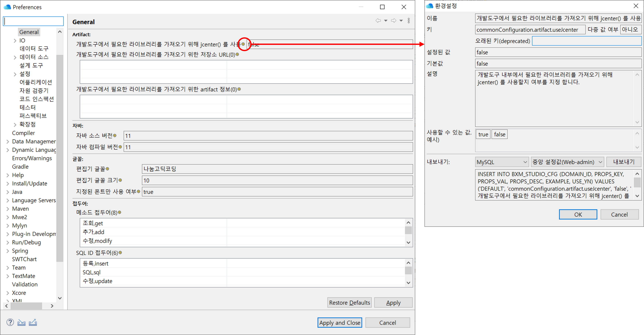The width and height of the screenshot is (644, 335).
Task: Click the help question mark icon
Action: [10, 322]
